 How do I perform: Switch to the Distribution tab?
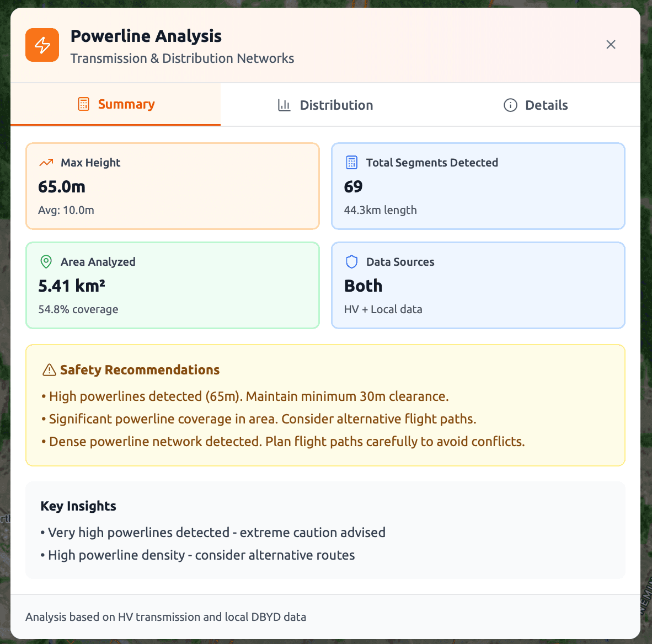[325, 105]
